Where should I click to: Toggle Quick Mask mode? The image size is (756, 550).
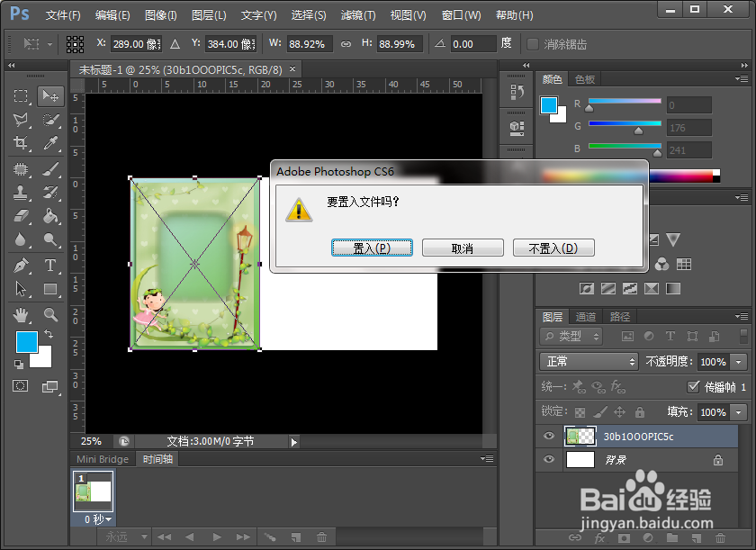tap(20, 385)
